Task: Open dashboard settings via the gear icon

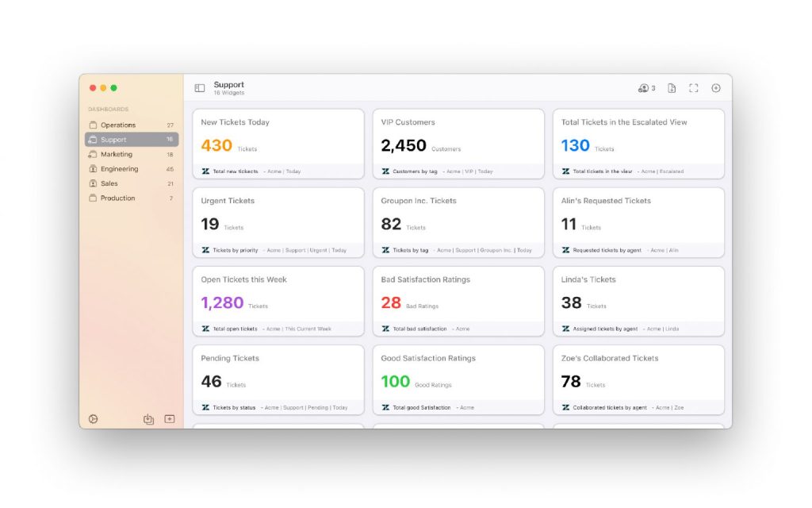Action: (x=93, y=418)
